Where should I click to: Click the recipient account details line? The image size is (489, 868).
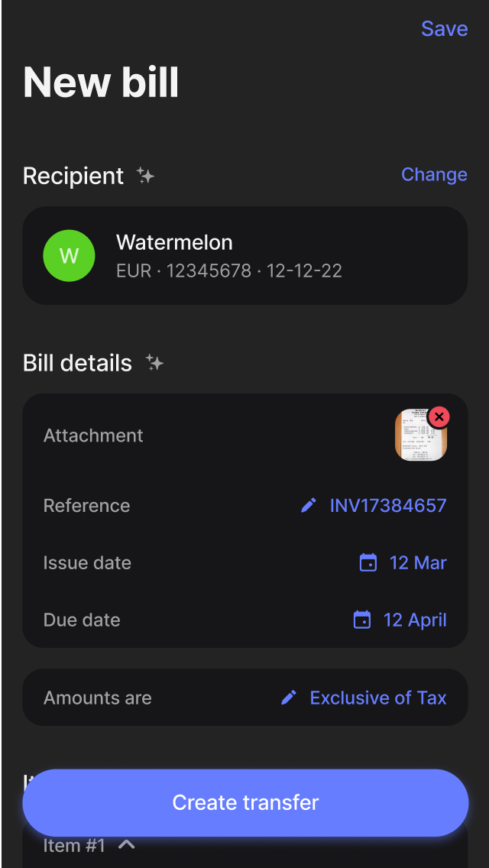pos(228,270)
